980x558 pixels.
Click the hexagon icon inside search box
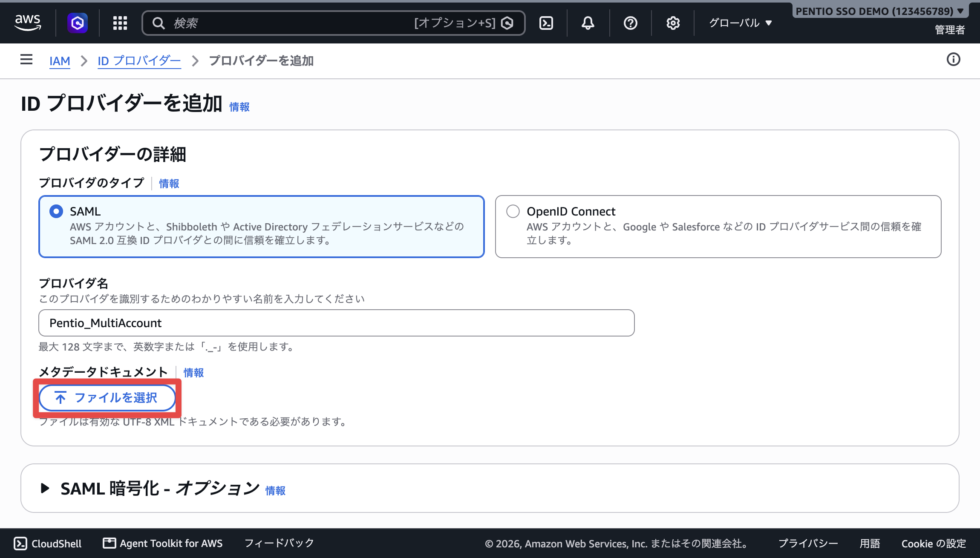pos(507,23)
